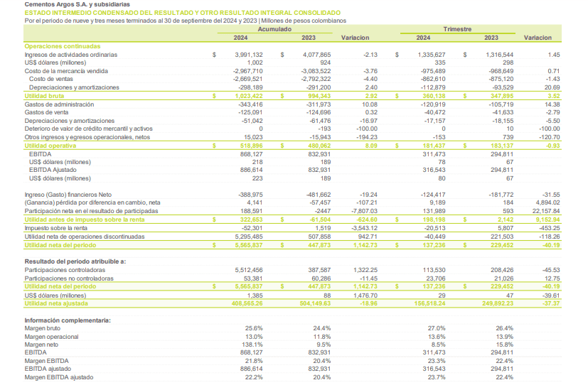The width and height of the screenshot is (588, 390).
Task: Click the row label 'Gastos de administración'
Action: (x=59, y=104)
